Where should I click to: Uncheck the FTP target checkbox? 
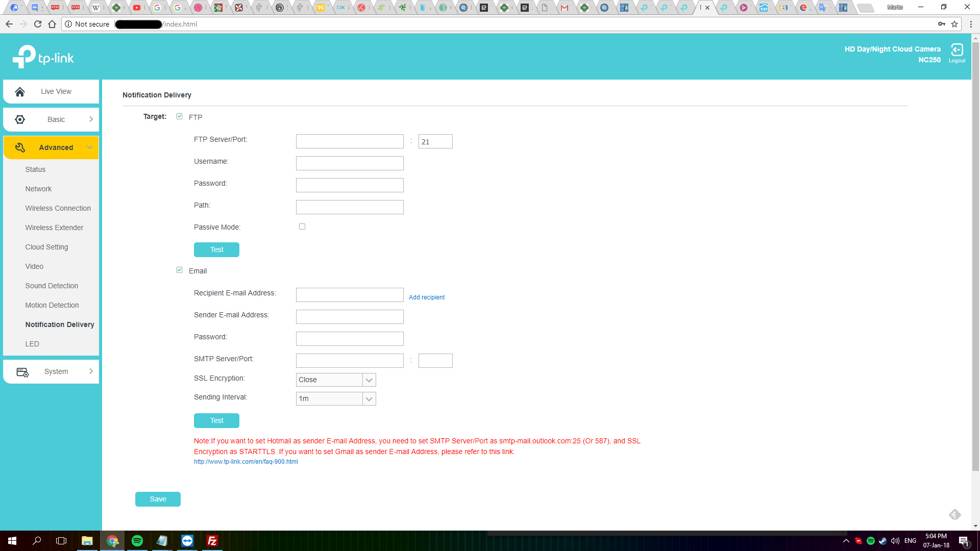[179, 116]
